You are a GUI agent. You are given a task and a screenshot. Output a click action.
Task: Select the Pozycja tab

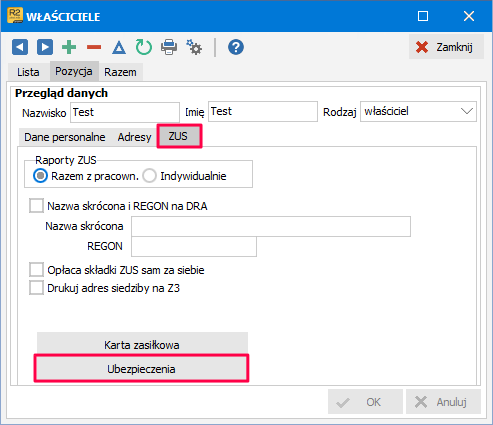(74, 71)
